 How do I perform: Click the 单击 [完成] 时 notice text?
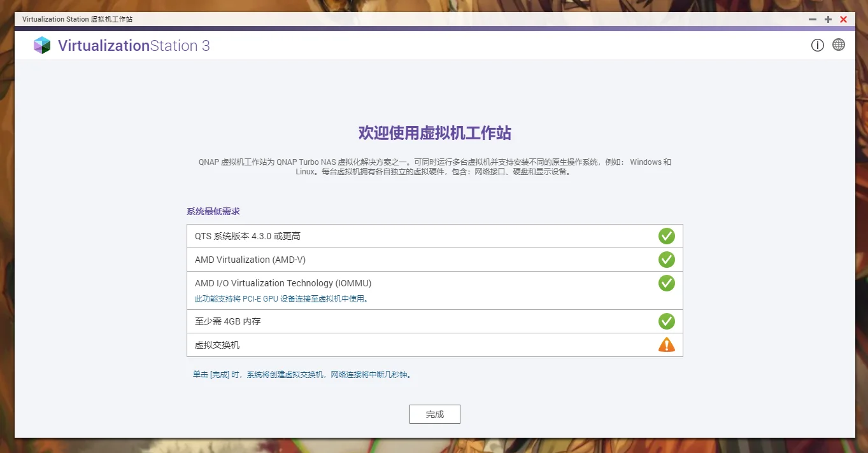302,375
